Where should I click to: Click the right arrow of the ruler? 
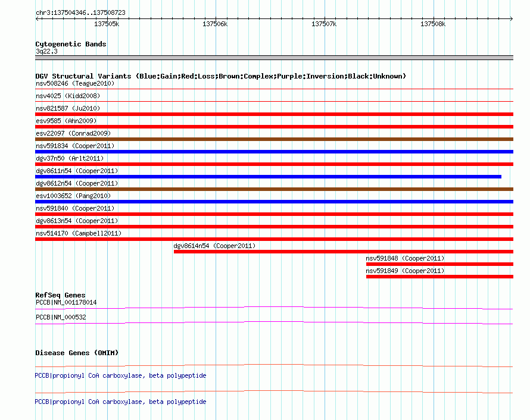tap(512, 18)
